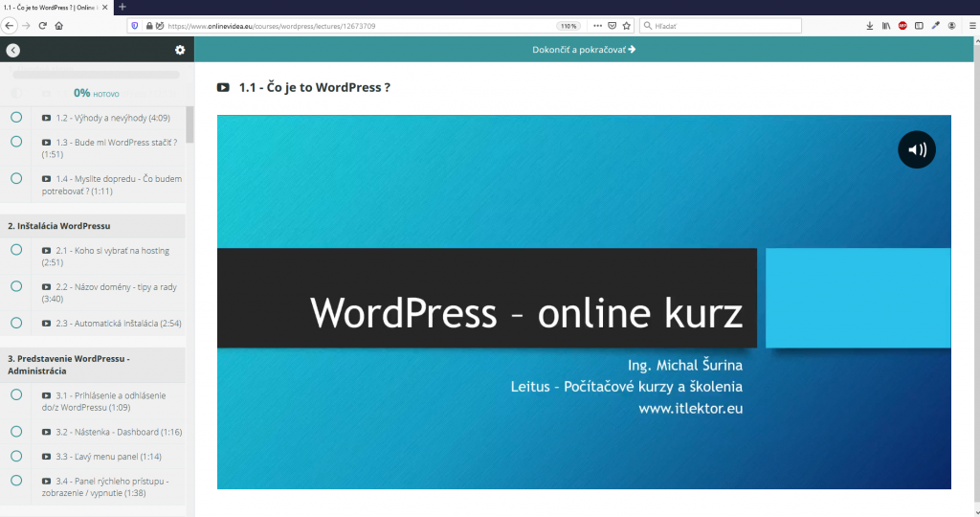The image size is (980, 517).
Task: Click the video icon beside lecture 3.2
Action: 46,432
